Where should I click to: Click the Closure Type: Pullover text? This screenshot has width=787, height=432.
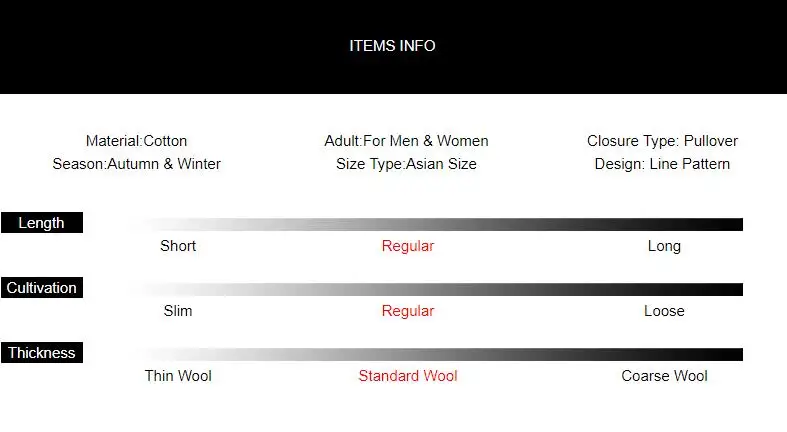click(x=662, y=141)
